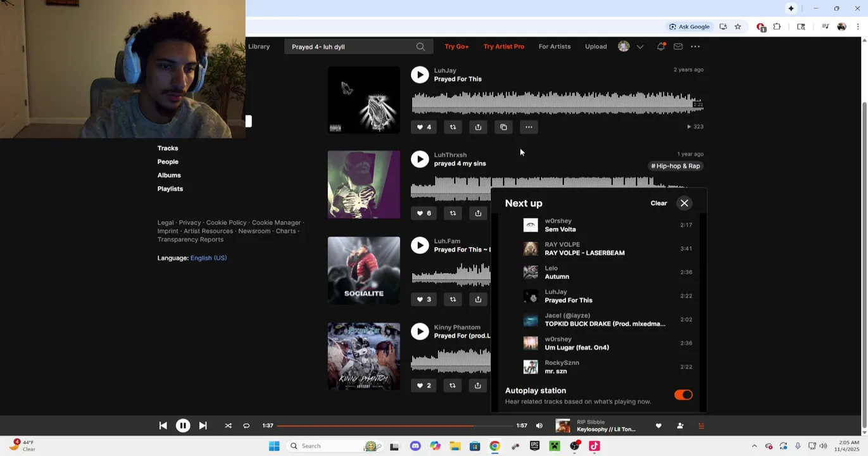This screenshot has height=456, width=868.
Task: Open Chrome media controls icon
Action: coord(825,27)
